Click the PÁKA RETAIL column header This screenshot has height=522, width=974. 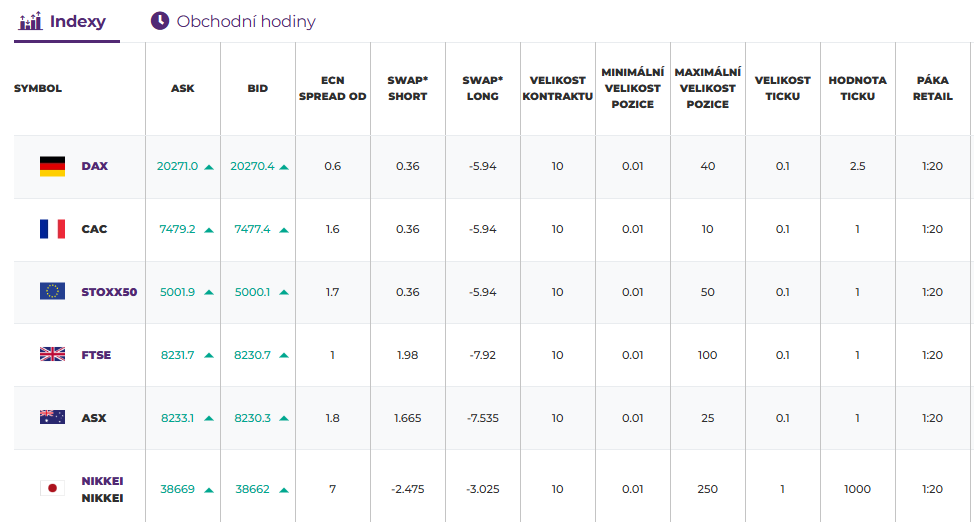point(932,88)
